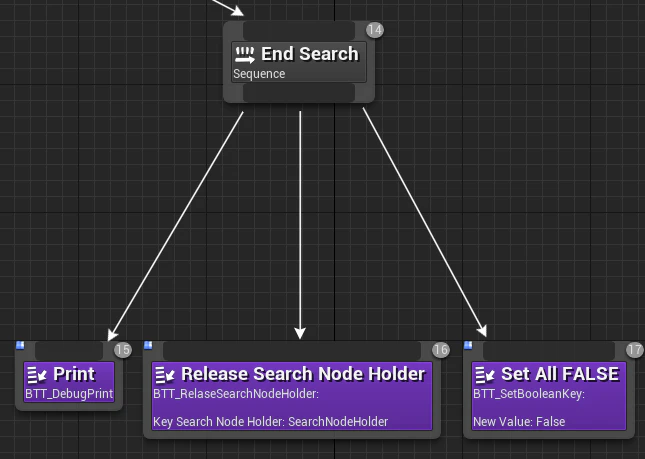The image size is (645, 459).
Task: Click top input pin of Release Search Node Holder
Action: tap(292, 351)
